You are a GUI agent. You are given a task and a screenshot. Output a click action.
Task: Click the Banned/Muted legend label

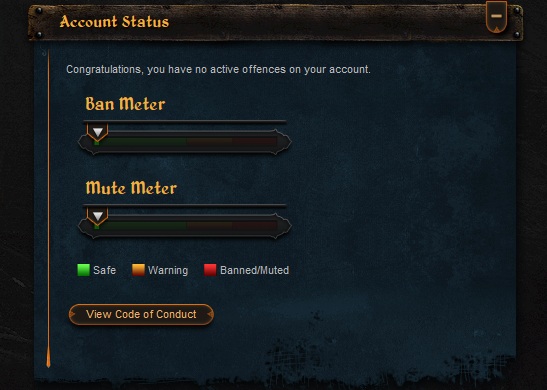coord(255,270)
